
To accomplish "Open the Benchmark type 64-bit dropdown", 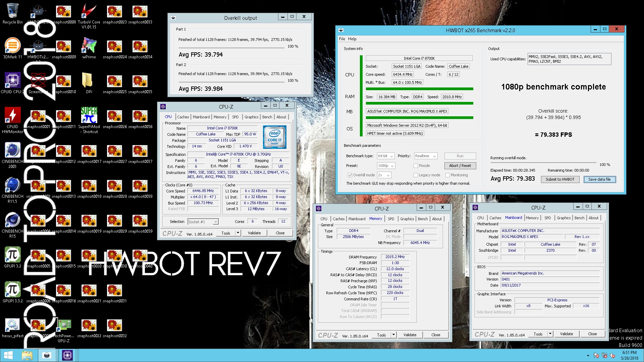I will (x=385, y=156).
